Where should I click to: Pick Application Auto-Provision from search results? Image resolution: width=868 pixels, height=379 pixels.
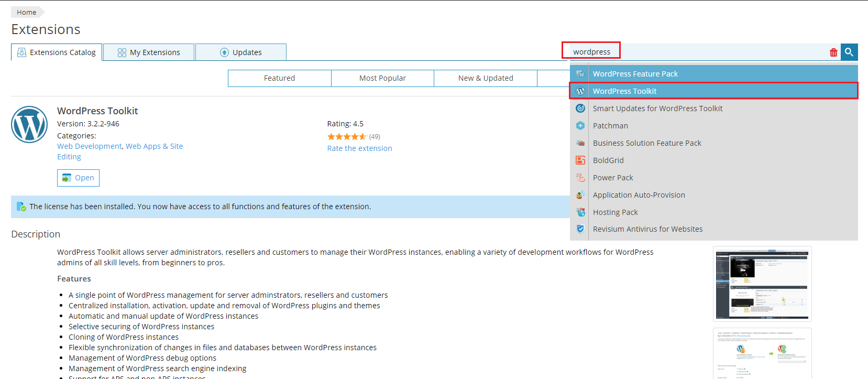[x=639, y=195]
